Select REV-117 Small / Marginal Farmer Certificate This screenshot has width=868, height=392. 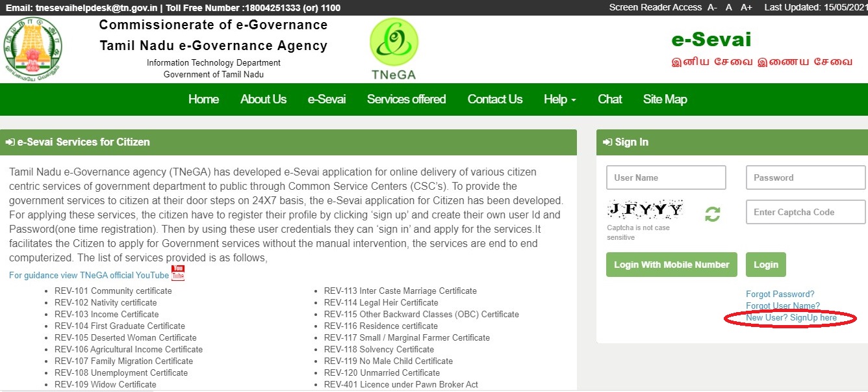407,338
